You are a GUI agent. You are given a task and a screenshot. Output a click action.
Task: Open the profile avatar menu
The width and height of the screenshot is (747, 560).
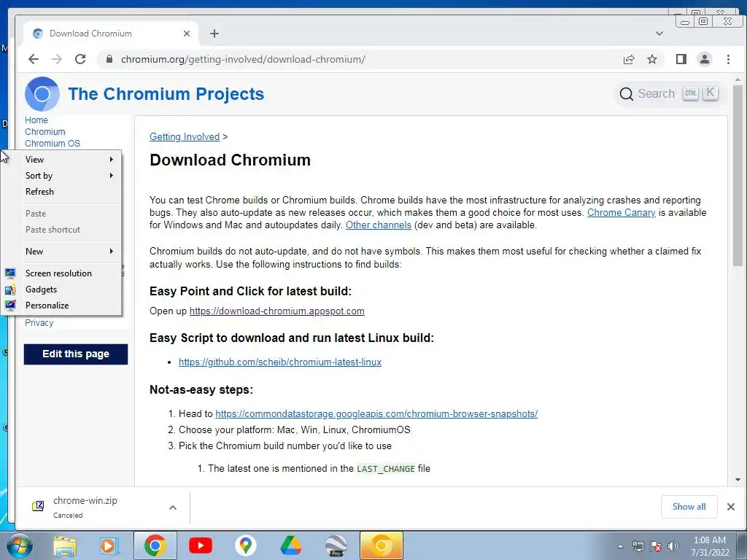tap(705, 59)
